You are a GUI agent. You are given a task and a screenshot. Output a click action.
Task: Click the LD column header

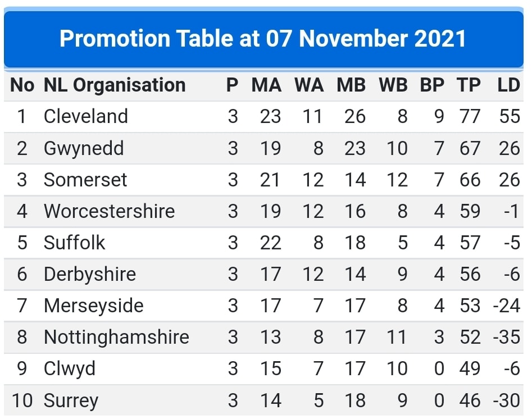(508, 85)
